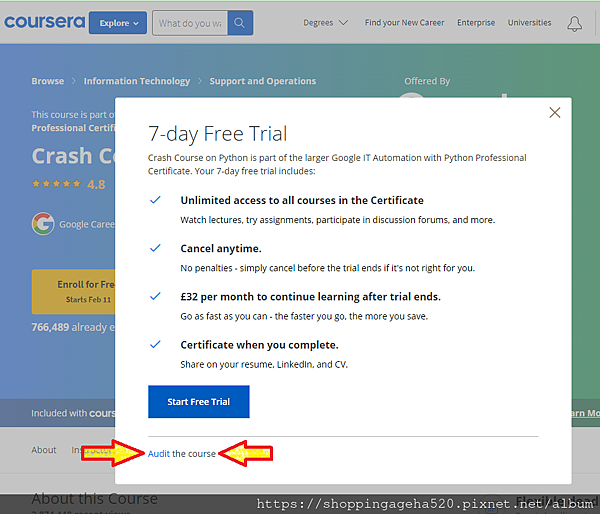Close the 7-day Free Trial dialog
This screenshot has height=514, width=600.
click(x=555, y=113)
